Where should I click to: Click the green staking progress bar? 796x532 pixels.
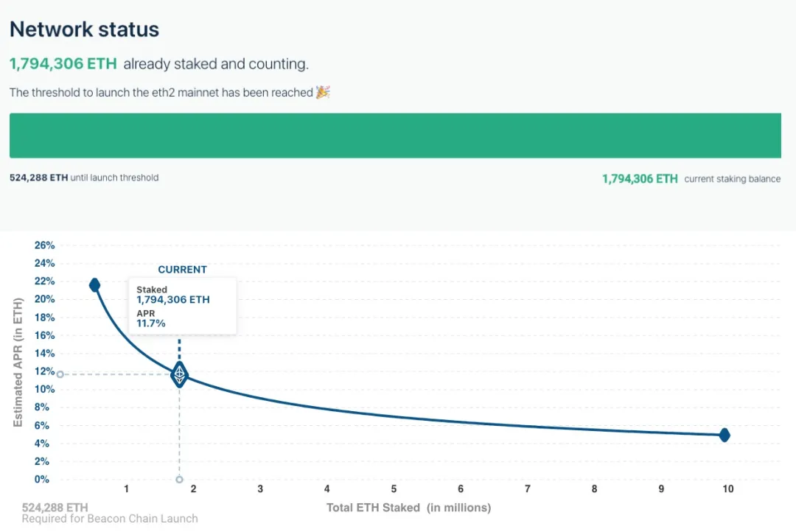(x=395, y=136)
